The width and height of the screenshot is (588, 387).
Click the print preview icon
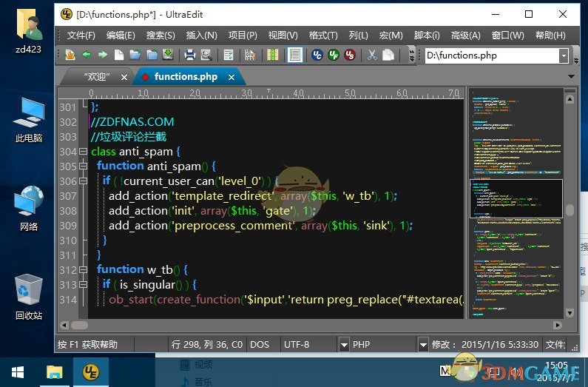coord(206,55)
